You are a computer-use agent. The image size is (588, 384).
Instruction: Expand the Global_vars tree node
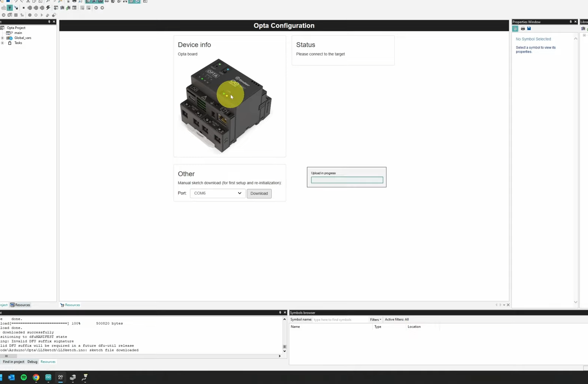click(3, 38)
